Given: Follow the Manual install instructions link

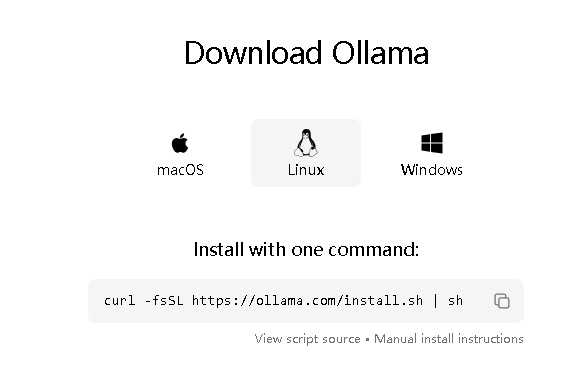Looking at the screenshot, I should point(448,339).
